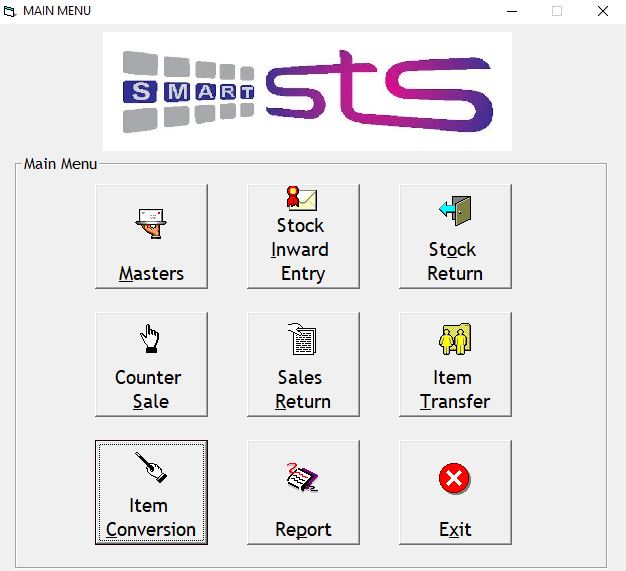
Task: Select the Item Conversion button
Action: click(x=151, y=492)
